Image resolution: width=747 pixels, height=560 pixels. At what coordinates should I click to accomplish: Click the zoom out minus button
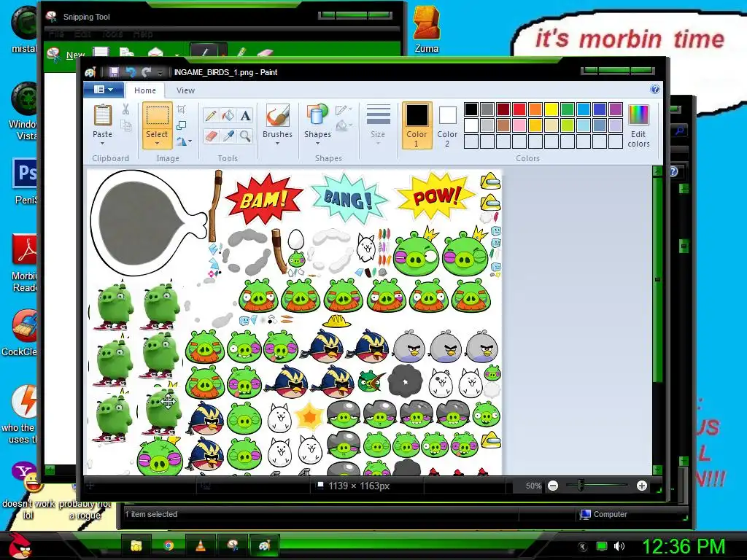coord(553,486)
